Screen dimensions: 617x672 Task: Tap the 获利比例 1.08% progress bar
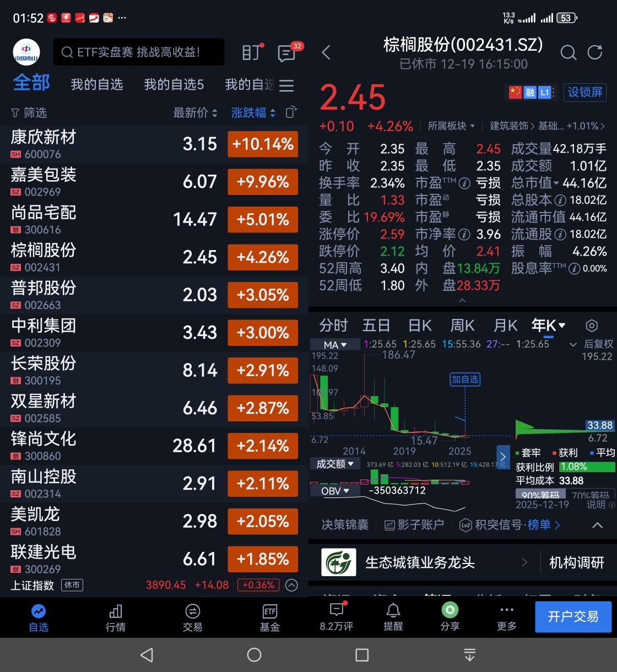point(587,467)
